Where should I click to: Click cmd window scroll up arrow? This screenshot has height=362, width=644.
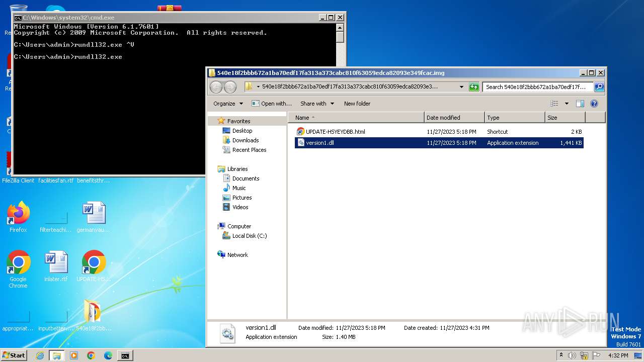coord(340,27)
